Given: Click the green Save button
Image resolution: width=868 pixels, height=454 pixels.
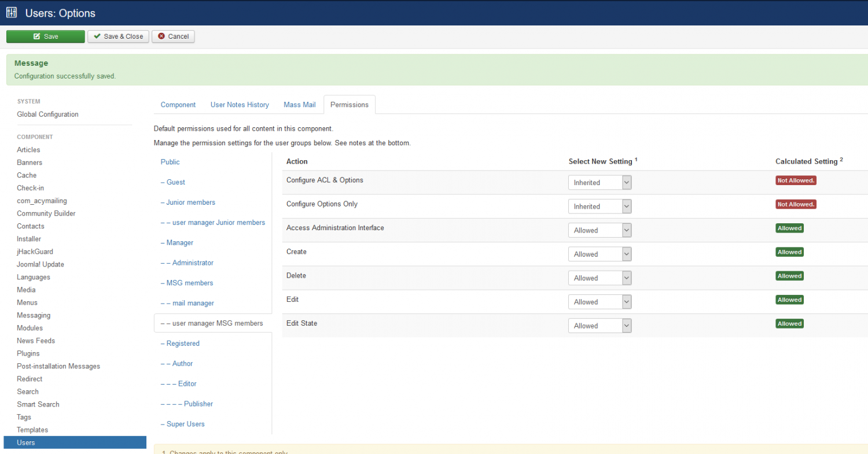Looking at the screenshot, I should pyautogui.click(x=46, y=36).
